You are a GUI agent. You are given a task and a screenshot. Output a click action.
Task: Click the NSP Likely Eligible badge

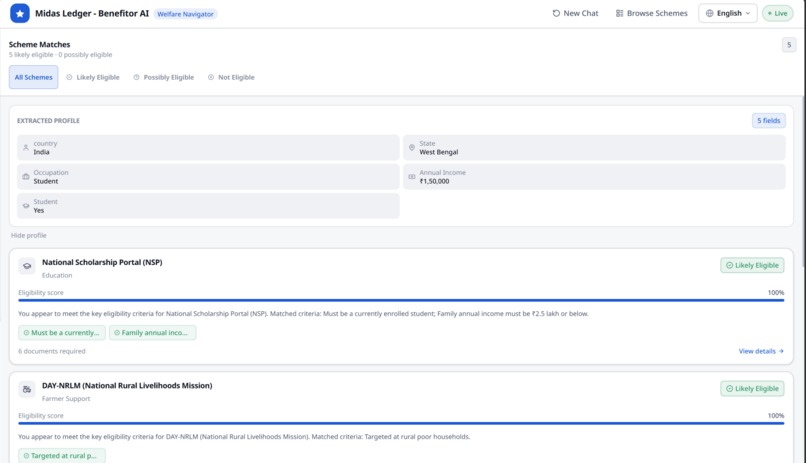click(752, 265)
